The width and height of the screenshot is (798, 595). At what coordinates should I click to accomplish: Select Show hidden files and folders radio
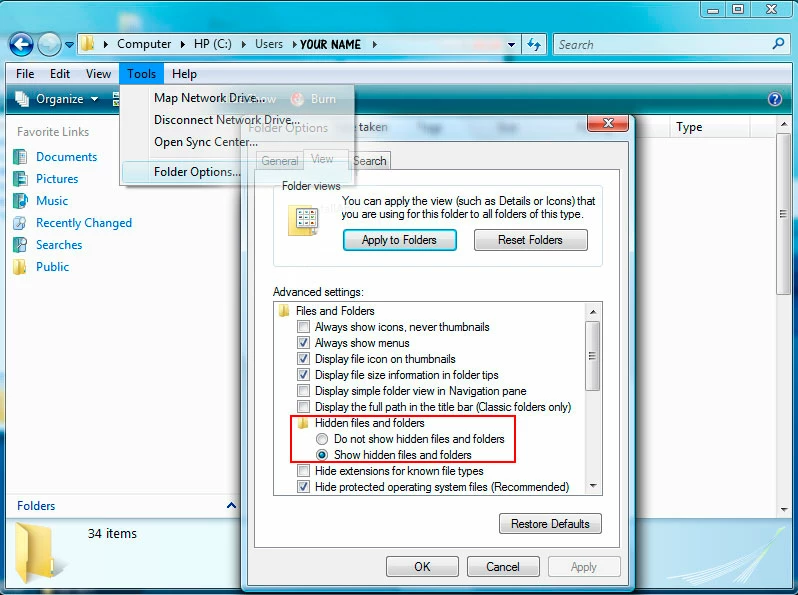click(322, 455)
